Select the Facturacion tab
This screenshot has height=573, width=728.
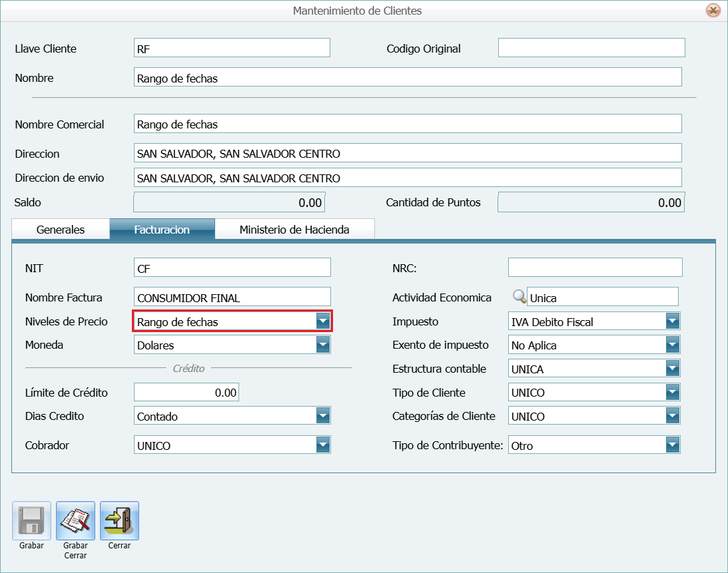coord(163,229)
